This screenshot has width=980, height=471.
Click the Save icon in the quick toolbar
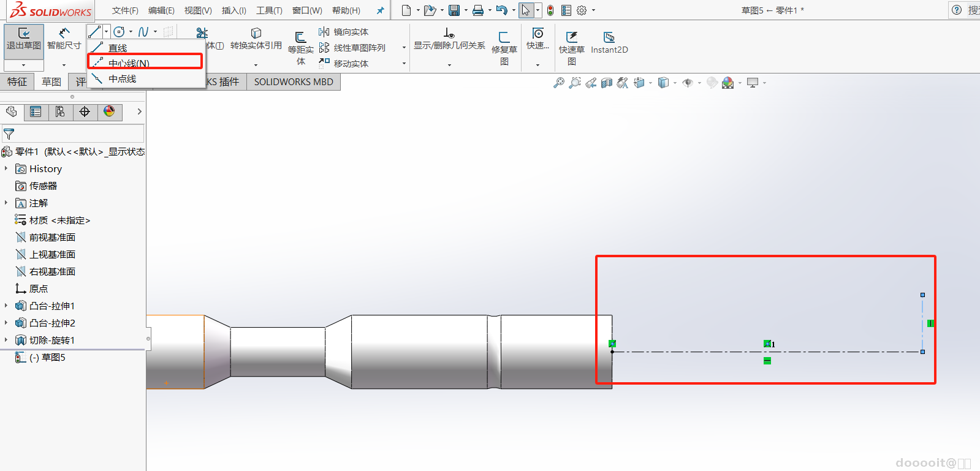click(454, 10)
